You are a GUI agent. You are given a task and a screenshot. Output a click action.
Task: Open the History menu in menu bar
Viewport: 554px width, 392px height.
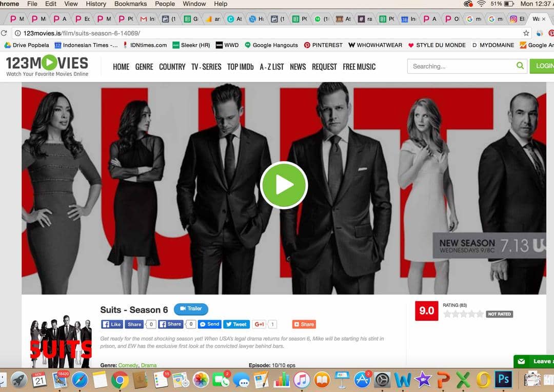(x=96, y=4)
